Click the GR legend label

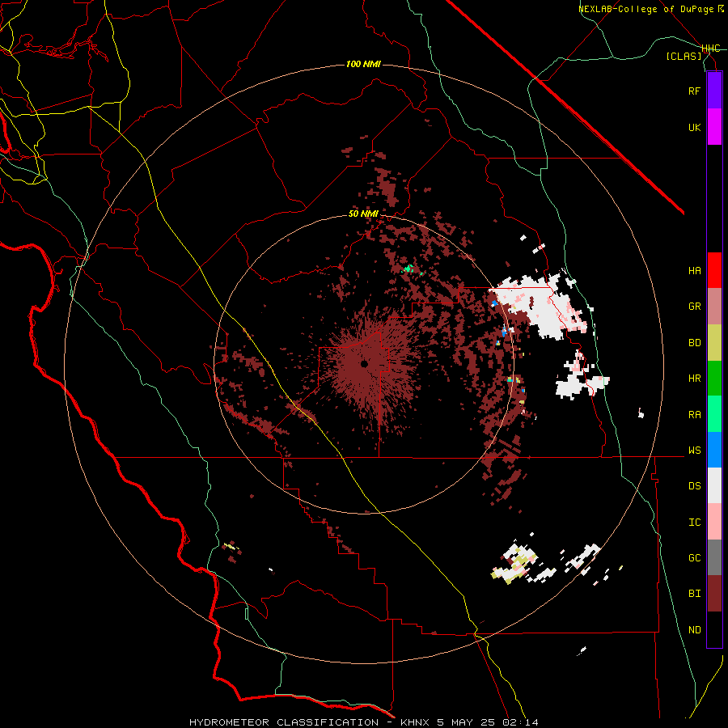(x=694, y=307)
